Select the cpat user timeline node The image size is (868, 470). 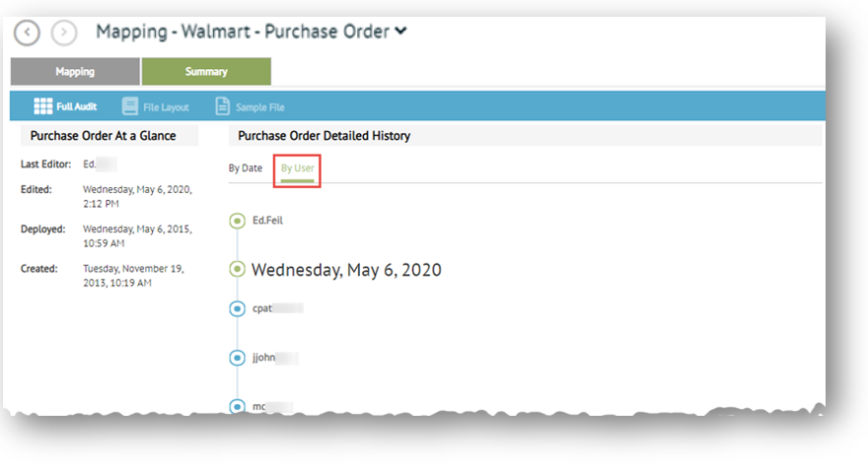point(237,308)
